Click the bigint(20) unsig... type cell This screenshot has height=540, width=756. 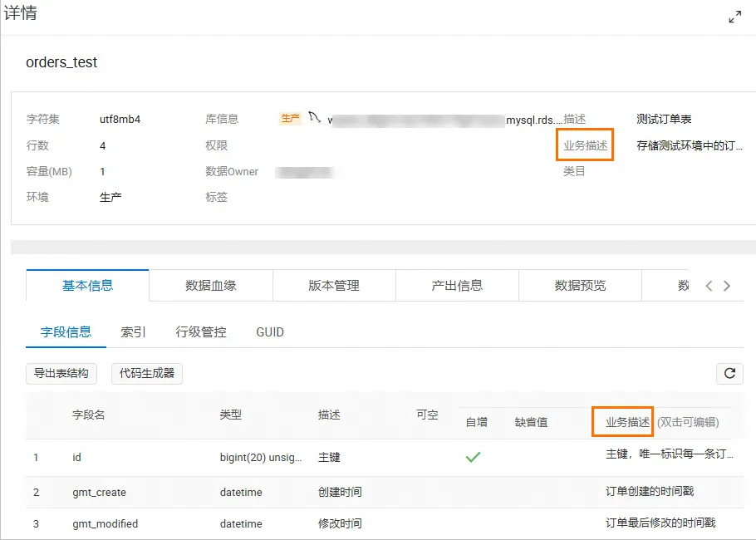[261, 457]
